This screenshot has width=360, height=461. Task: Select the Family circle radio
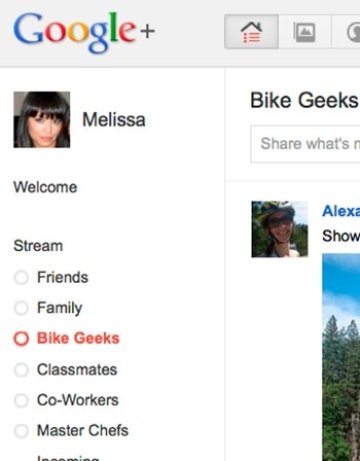(21, 308)
